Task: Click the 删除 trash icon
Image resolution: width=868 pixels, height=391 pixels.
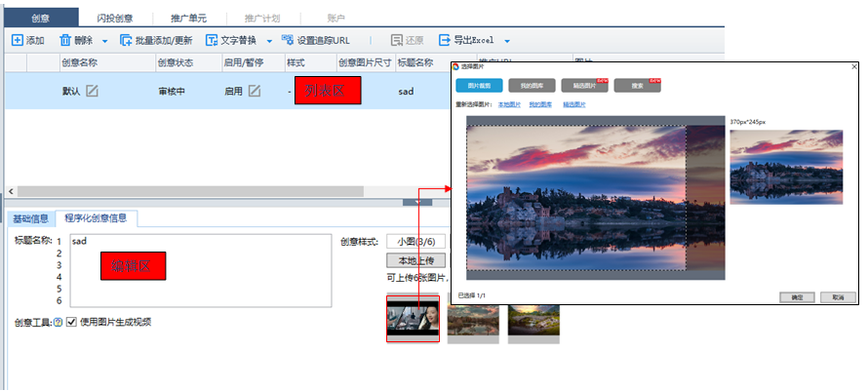Action: (x=65, y=40)
